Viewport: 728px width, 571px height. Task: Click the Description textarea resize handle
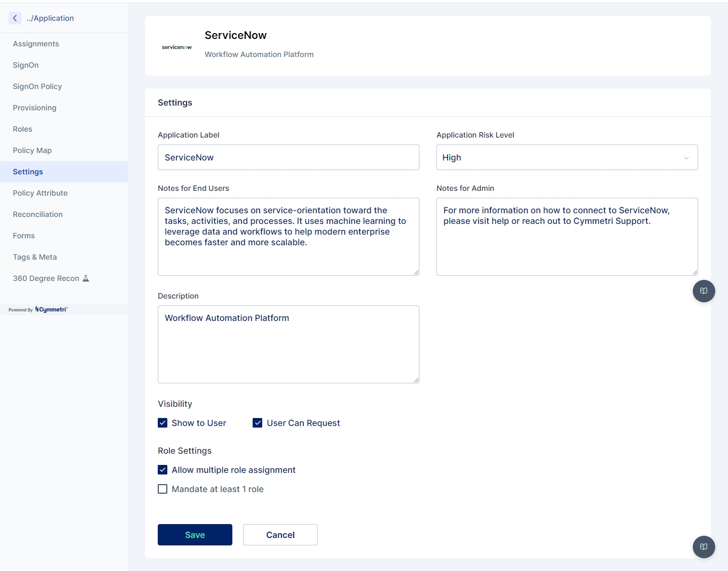[416, 380]
